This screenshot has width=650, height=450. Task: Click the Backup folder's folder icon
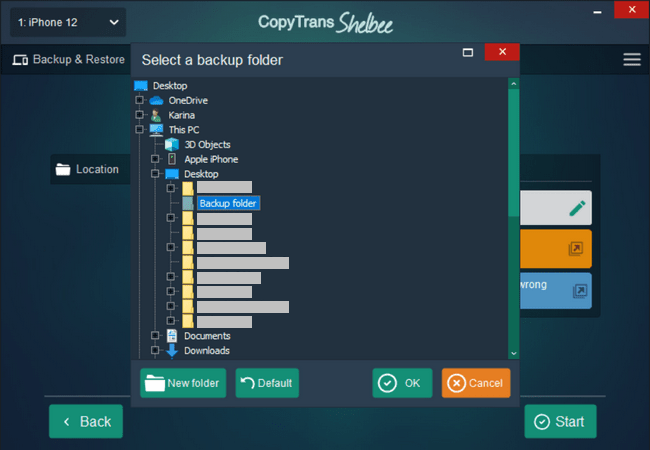188,203
